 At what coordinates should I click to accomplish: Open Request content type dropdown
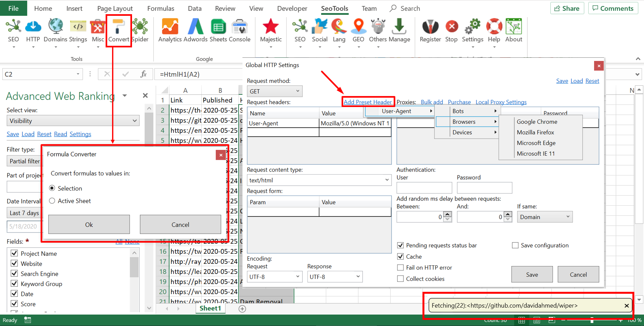click(x=319, y=180)
